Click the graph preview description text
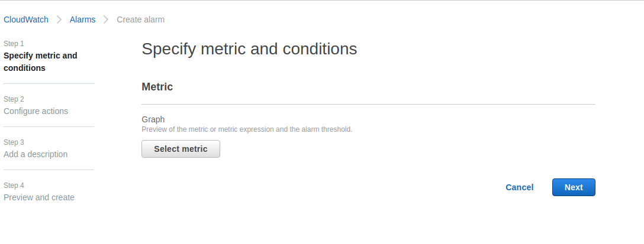644x244 pixels. [x=247, y=129]
